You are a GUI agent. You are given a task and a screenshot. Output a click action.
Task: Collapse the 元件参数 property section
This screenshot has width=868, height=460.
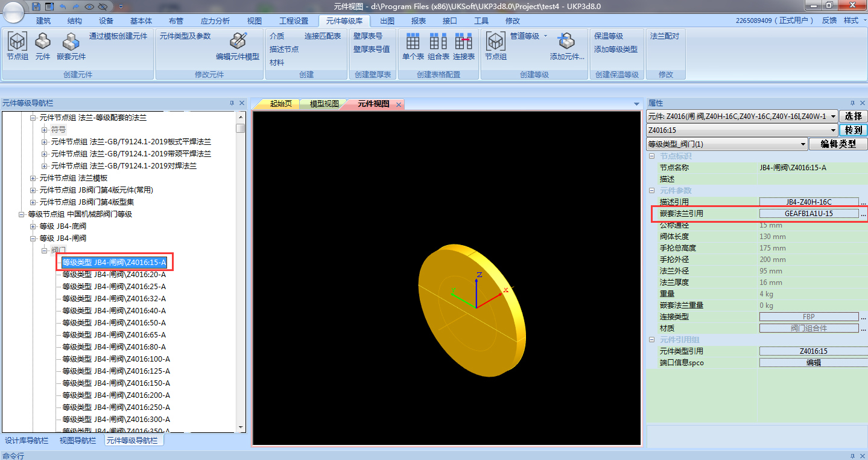point(651,191)
